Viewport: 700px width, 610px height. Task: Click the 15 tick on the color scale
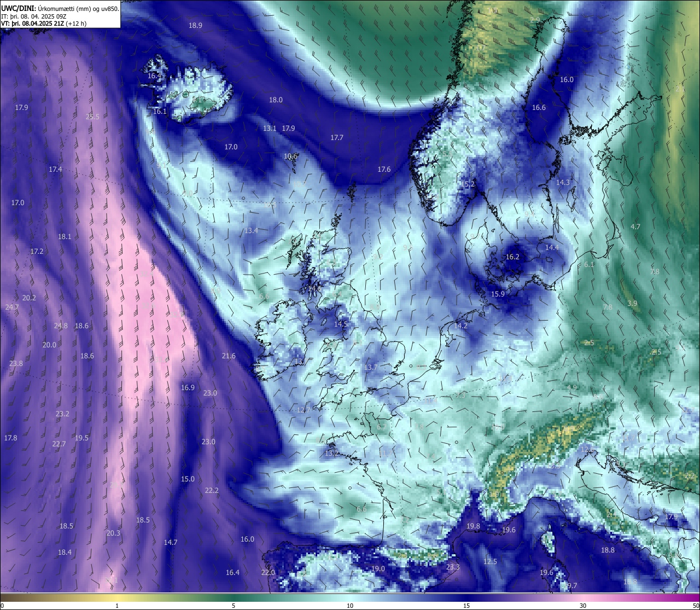click(x=466, y=606)
